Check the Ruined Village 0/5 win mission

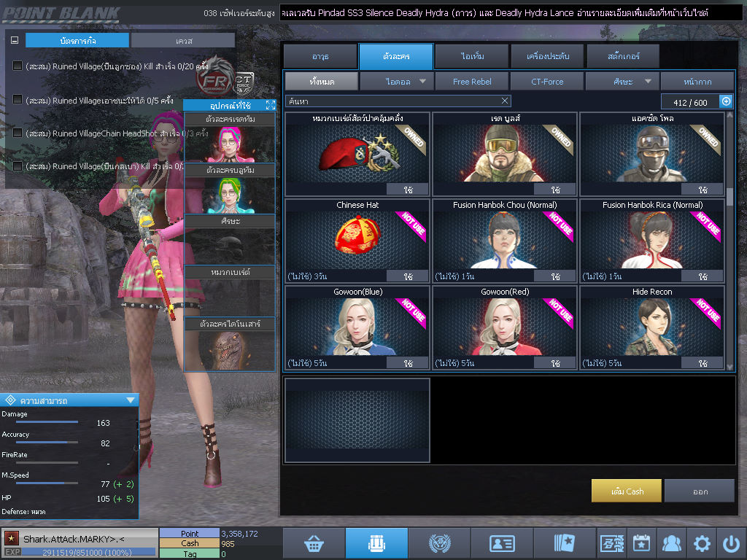tap(18, 99)
